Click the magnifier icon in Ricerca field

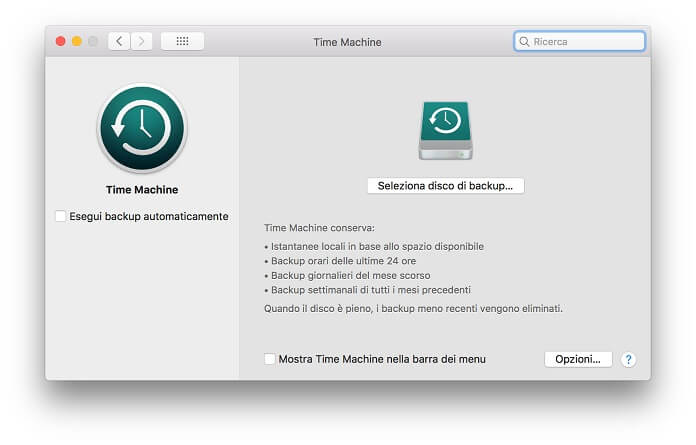[x=524, y=42]
